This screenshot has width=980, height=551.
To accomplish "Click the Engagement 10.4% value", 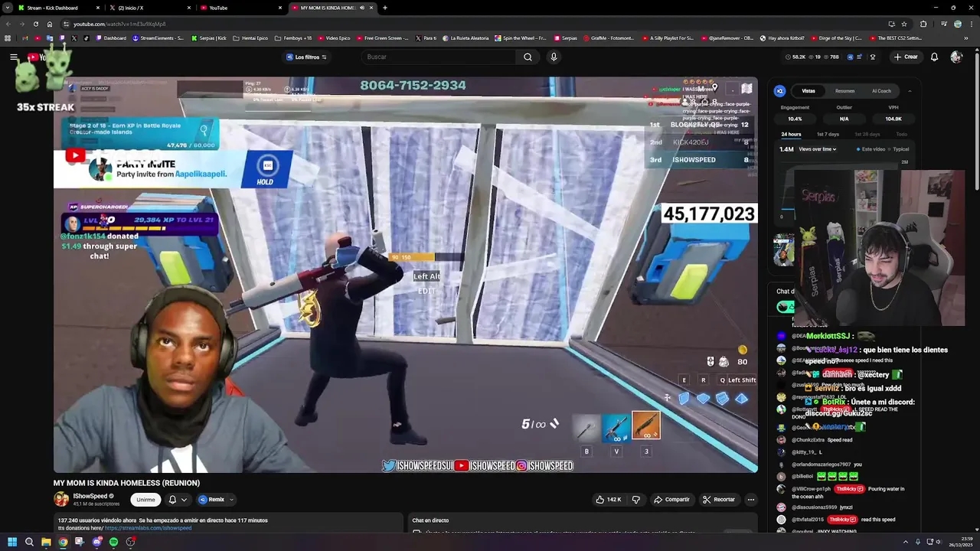I will (x=795, y=119).
